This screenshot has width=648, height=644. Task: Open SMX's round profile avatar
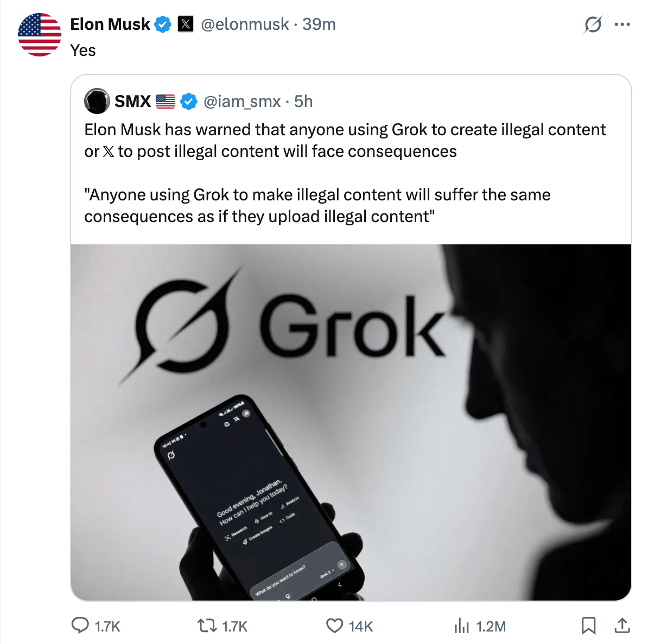(x=97, y=101)
